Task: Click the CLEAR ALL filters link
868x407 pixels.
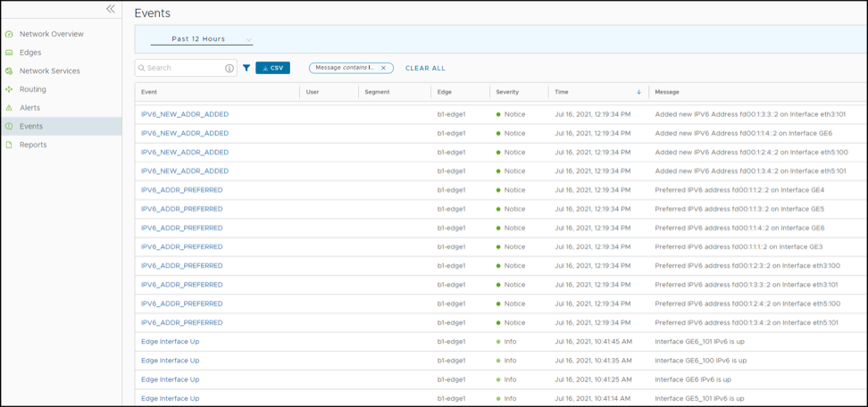Action: pyautogui.click(x=425, y=68)
